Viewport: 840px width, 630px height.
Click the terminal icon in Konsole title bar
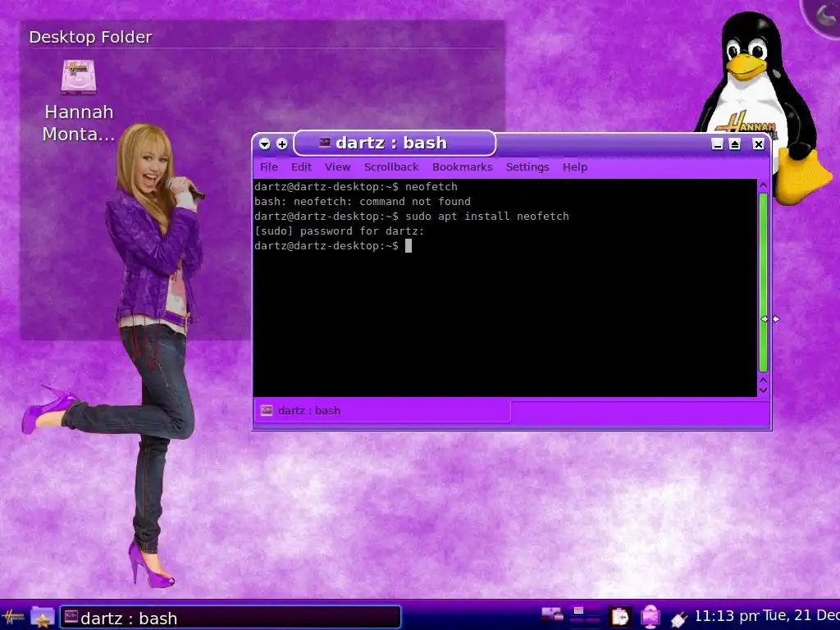click(324, 143)
